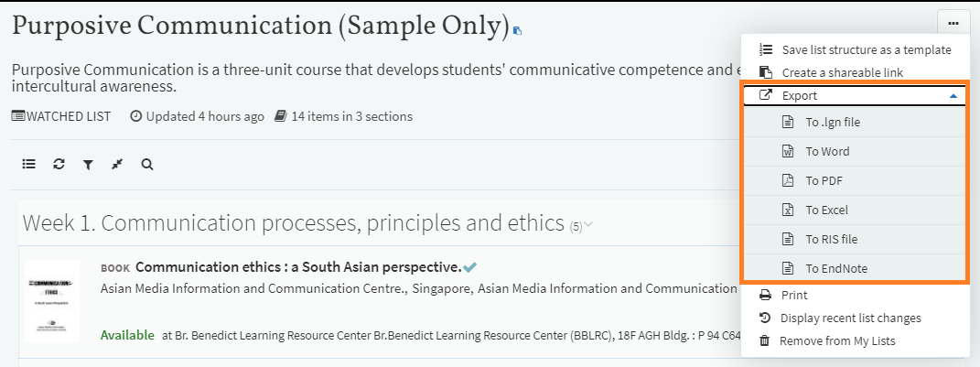Click the search magnifier icon
The height and width of the screenshot is (367, 980).
146,165
